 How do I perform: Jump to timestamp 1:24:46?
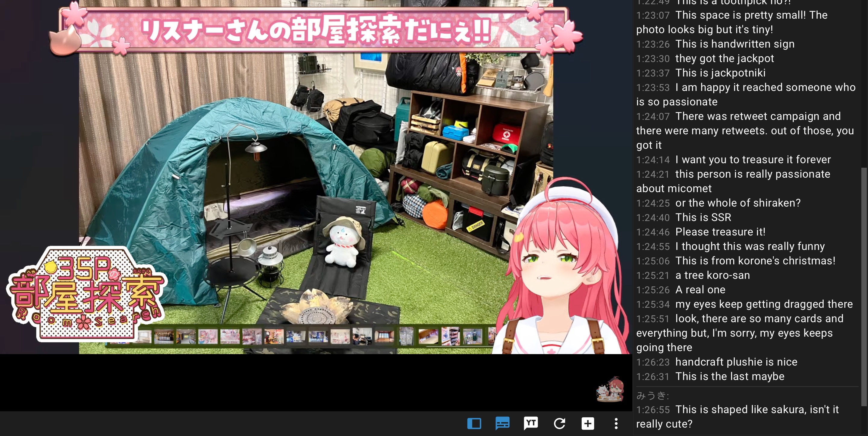coord(653,232)
